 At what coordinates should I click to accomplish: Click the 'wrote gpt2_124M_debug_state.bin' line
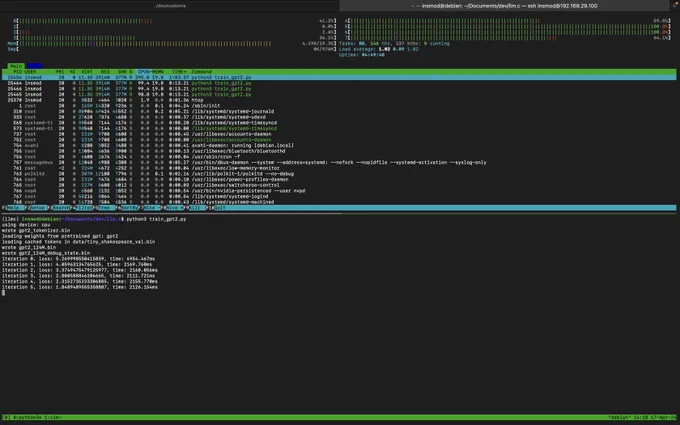tap(46, 253)
